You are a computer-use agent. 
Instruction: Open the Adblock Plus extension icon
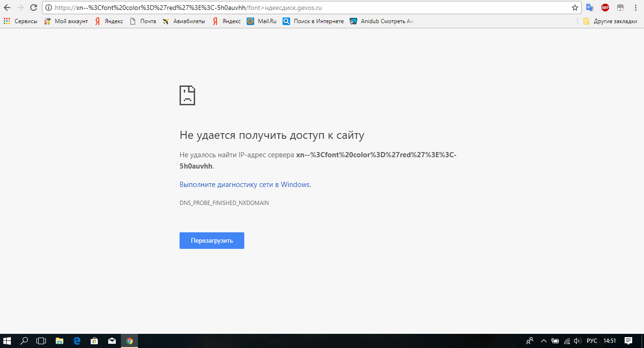coord(605,8)
